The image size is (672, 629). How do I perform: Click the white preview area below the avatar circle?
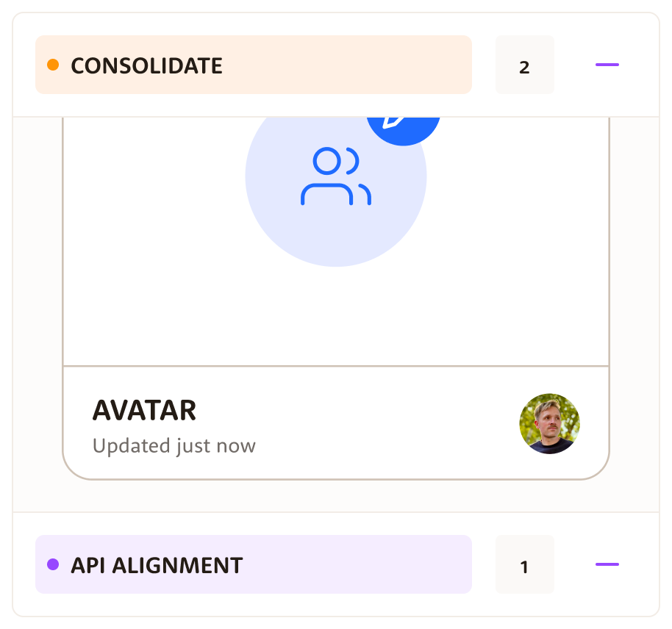336,316
